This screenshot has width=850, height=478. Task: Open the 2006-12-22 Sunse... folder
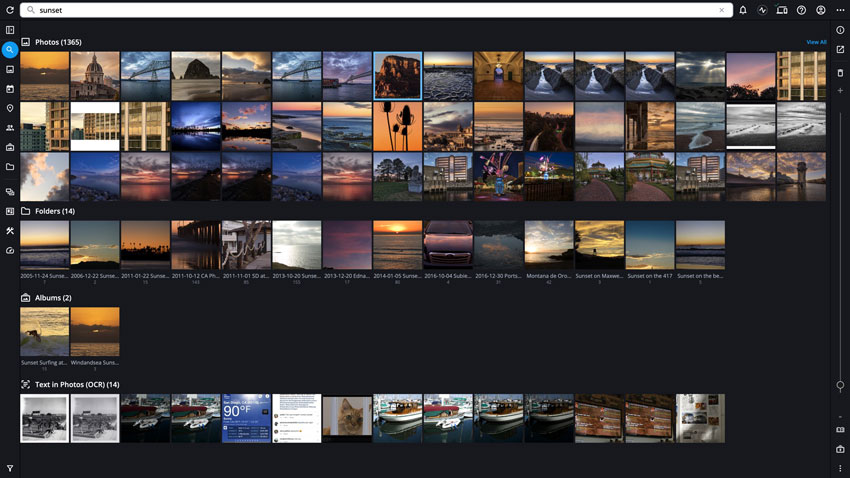coord(95,245)
